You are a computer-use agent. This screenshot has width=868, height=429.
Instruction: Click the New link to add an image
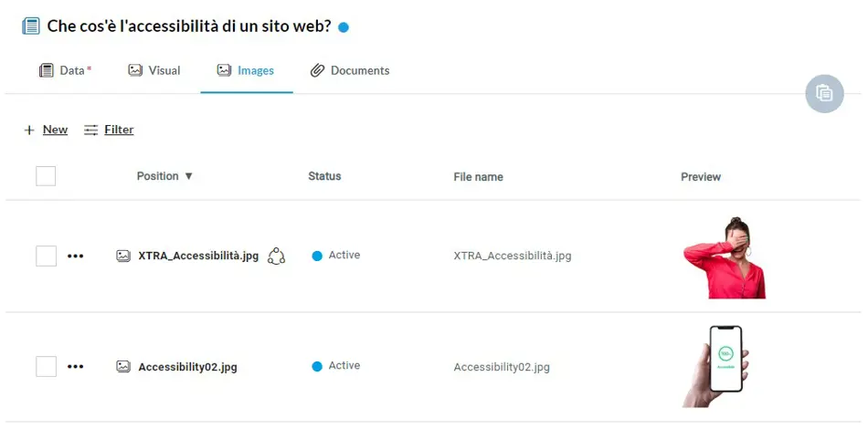point(56,130)
